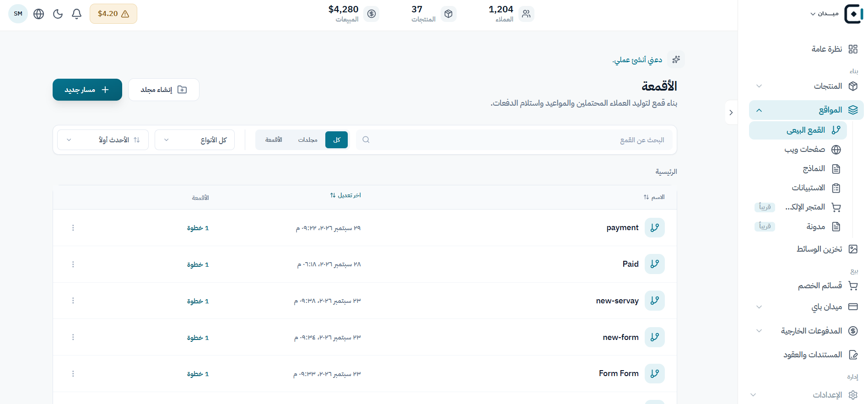This screenshot has height=404, width=868.
Task: Collapse the sidebar with the arrow handle
Action: [x=731, y=113]
